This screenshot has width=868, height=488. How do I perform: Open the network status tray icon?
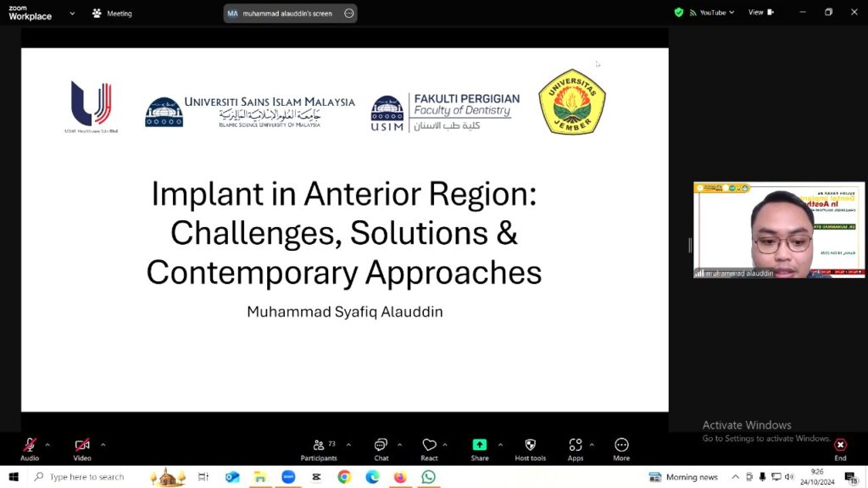(776, 477)
